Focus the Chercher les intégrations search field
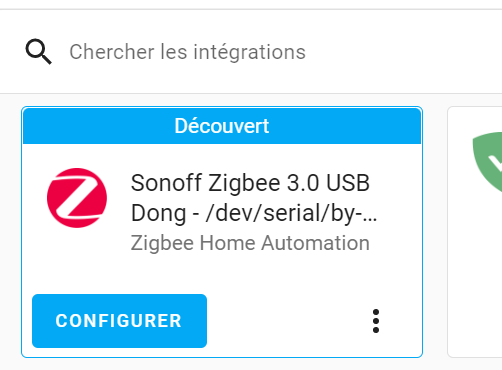 [x=251, y=52]
